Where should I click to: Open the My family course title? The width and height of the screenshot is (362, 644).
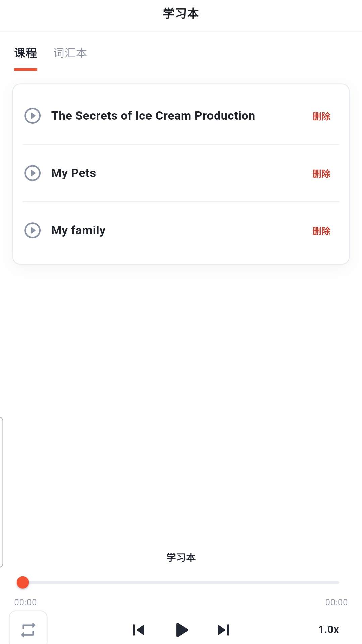point(78,230)
